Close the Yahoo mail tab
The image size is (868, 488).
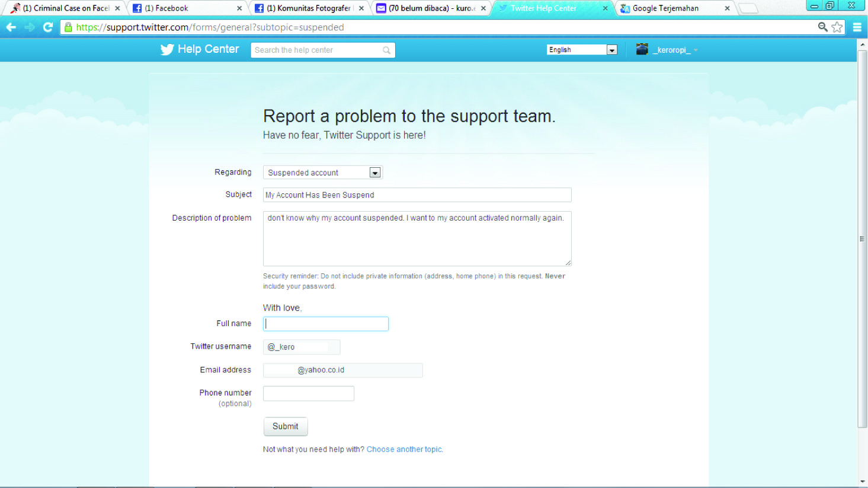point(483,8)
